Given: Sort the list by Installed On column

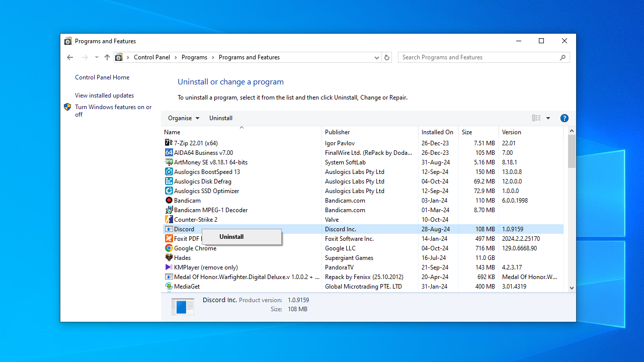Looking at the screenshot, I should (x=437, y=132).
